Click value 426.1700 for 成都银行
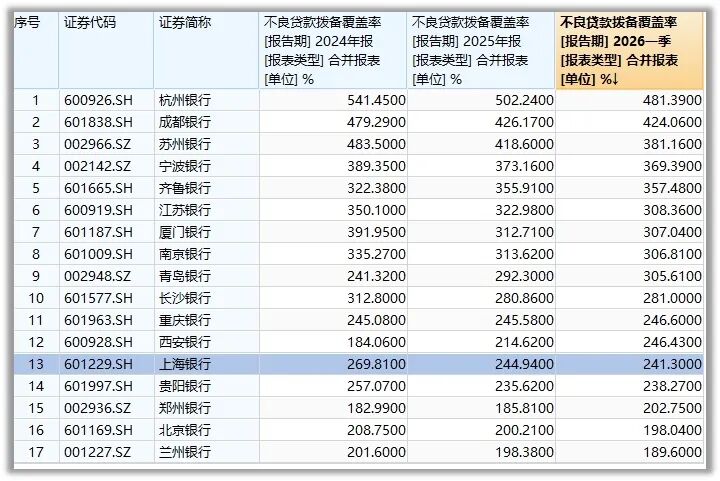The height and width of the screenshot is (481, 720). pyautogui.click(x=524, y=122)
